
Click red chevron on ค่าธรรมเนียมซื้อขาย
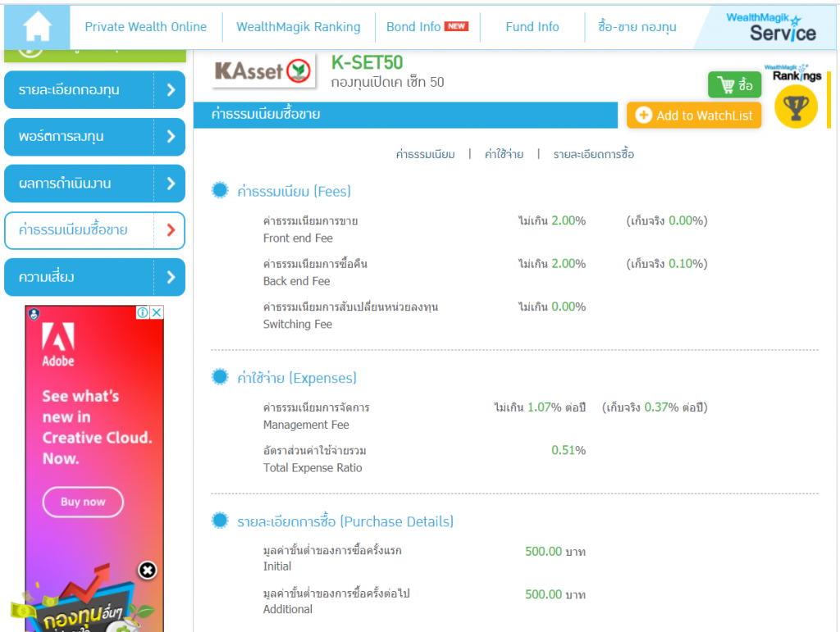pyautogui.click(x=171, y=230)
